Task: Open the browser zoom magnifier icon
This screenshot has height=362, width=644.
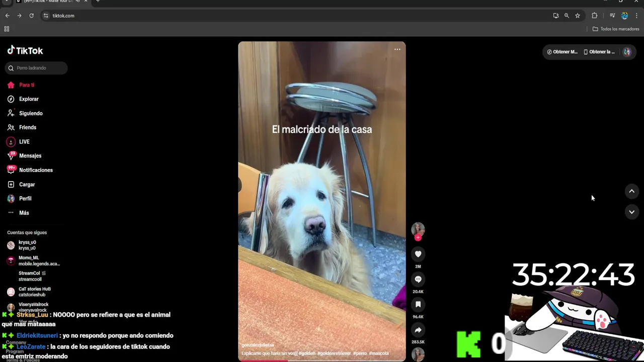Action: [x=567, y=16]
